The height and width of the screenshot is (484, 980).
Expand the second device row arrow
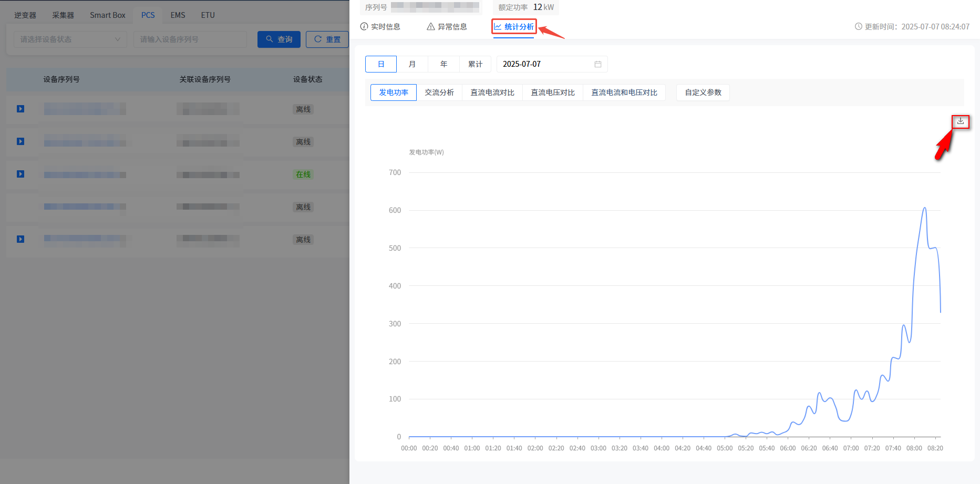(20, 141)
